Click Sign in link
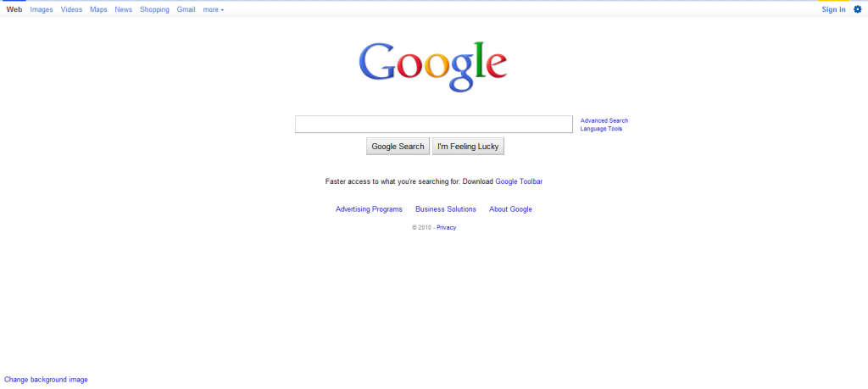This screenshot has height=389, width=868. pos(834,9)
